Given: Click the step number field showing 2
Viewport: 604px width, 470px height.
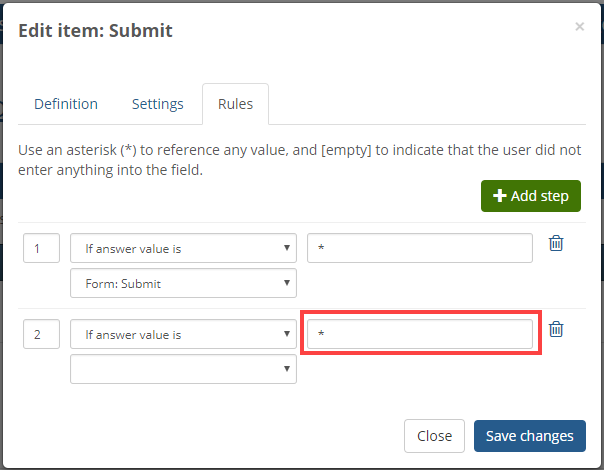Looking at the screenshot, I should tap(42, 334).
